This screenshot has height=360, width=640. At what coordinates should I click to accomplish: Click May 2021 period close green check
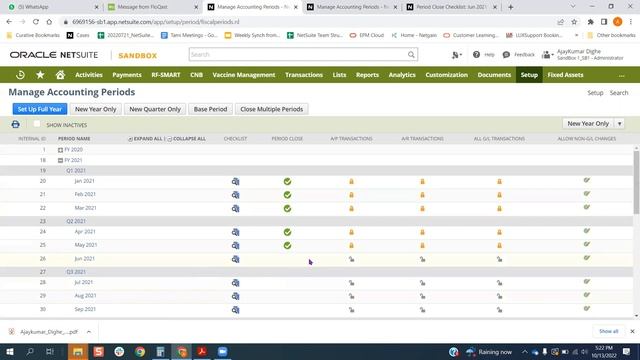coord(287,246)
